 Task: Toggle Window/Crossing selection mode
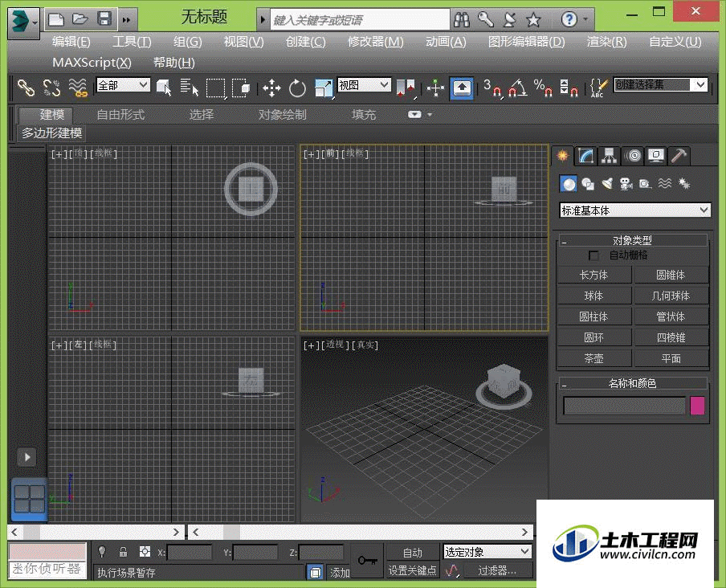click(241, 87)
